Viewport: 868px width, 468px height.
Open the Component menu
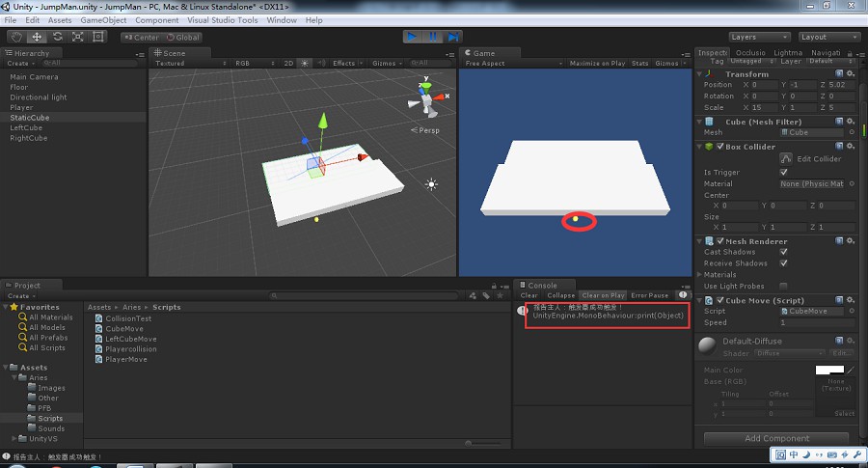pos(156,20)
